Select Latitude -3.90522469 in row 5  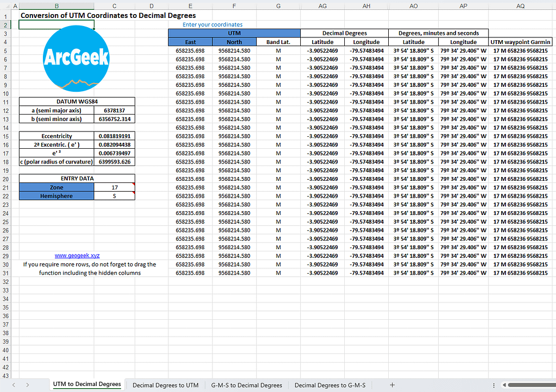coord(323,50)
